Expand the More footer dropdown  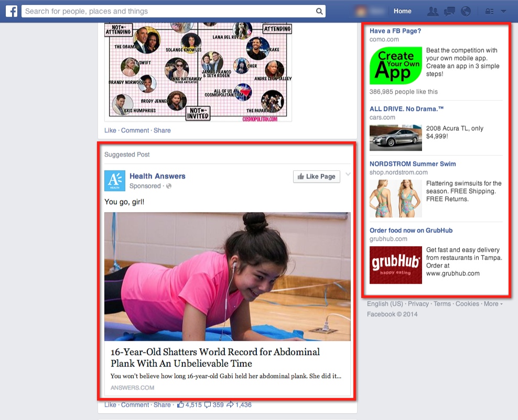[493, 304]
